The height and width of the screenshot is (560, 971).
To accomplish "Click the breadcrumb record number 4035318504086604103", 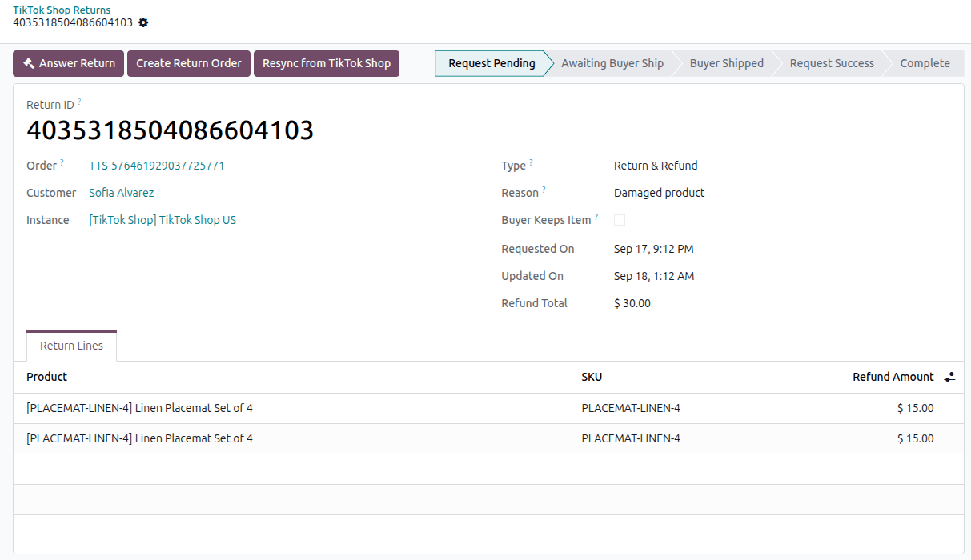I will coord(73,22).
